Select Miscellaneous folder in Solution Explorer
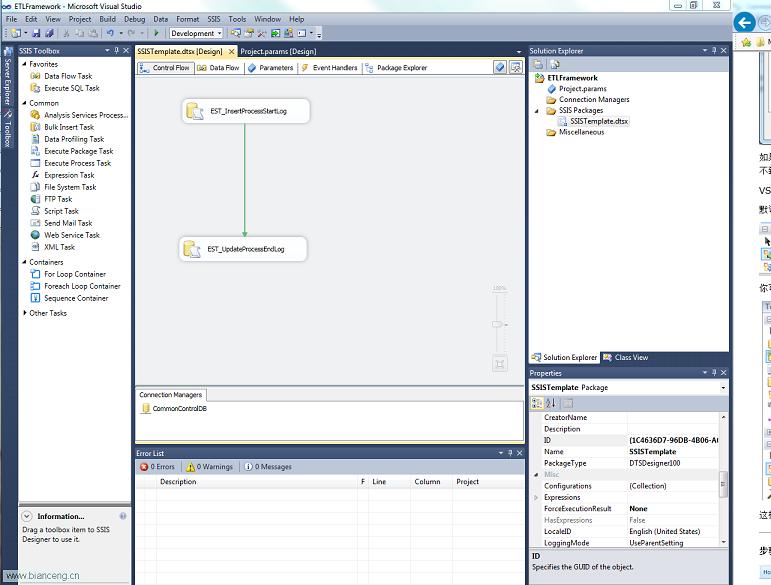Screen dimensions: 771x585 click(x=575, y=132)
